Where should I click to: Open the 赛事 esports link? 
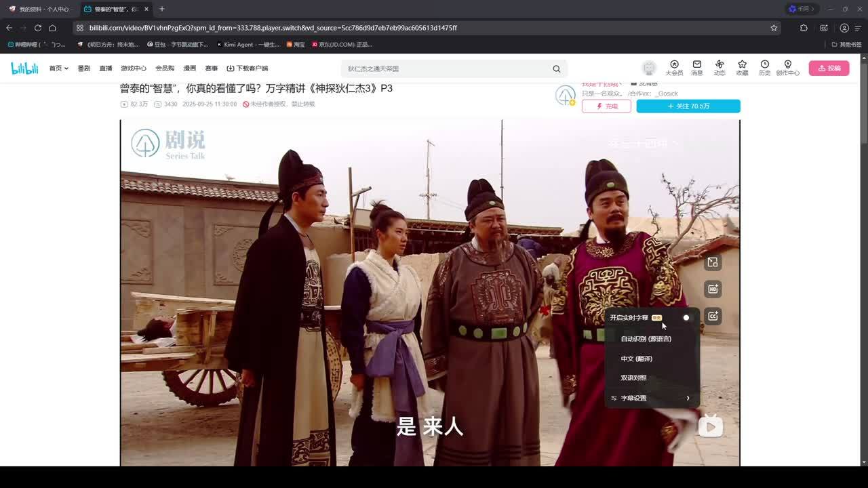coord(212,68)
